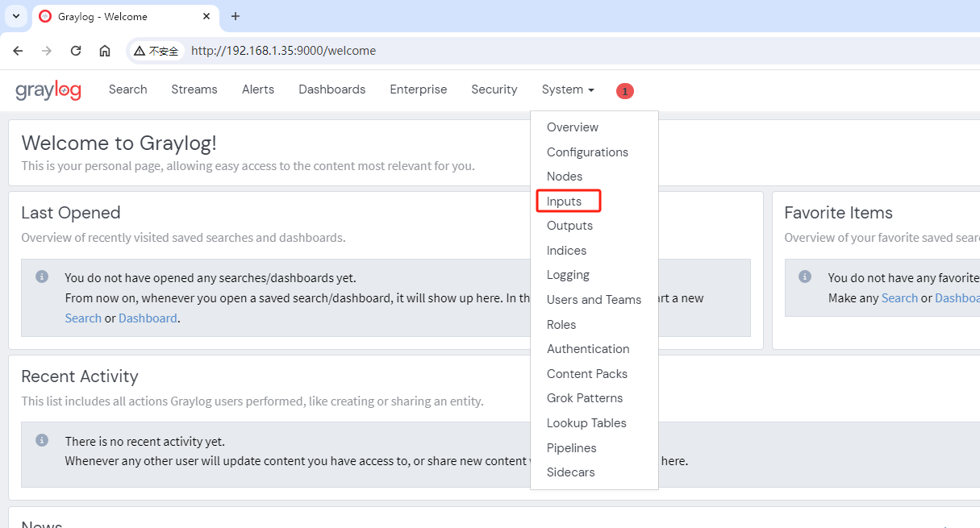Click the browser forward arrow
Image resolution: width=980 pixels, height=528 pixels.
click(x=47, y=51)
